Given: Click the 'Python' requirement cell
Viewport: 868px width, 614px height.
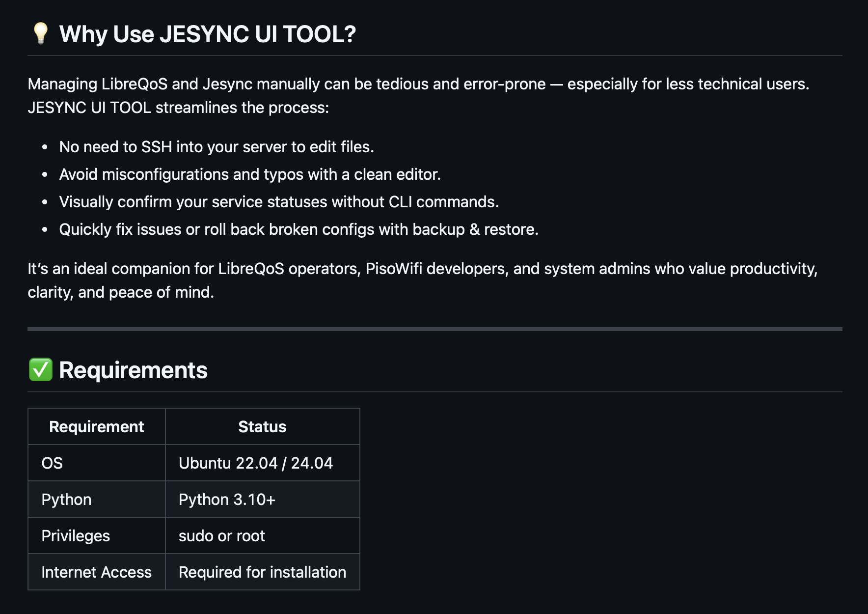Looking at the screenshot, I should tap(97, 499).
